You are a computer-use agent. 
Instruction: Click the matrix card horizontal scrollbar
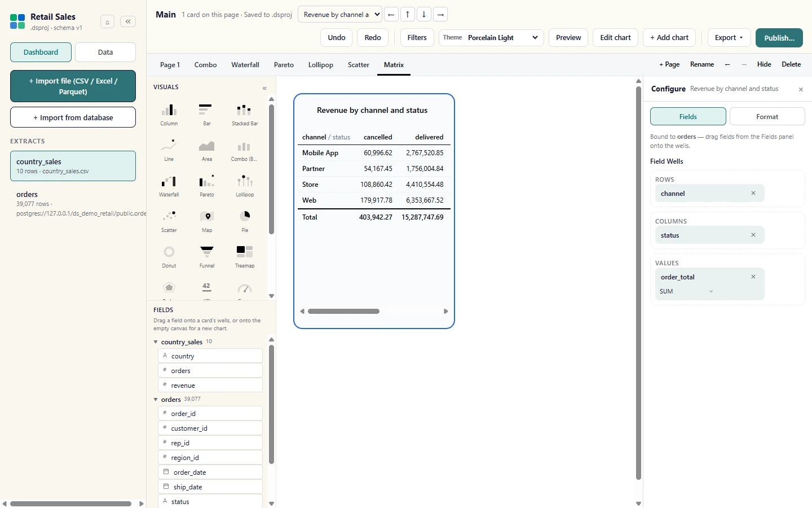pyautogui.click(x=343, y=311)
